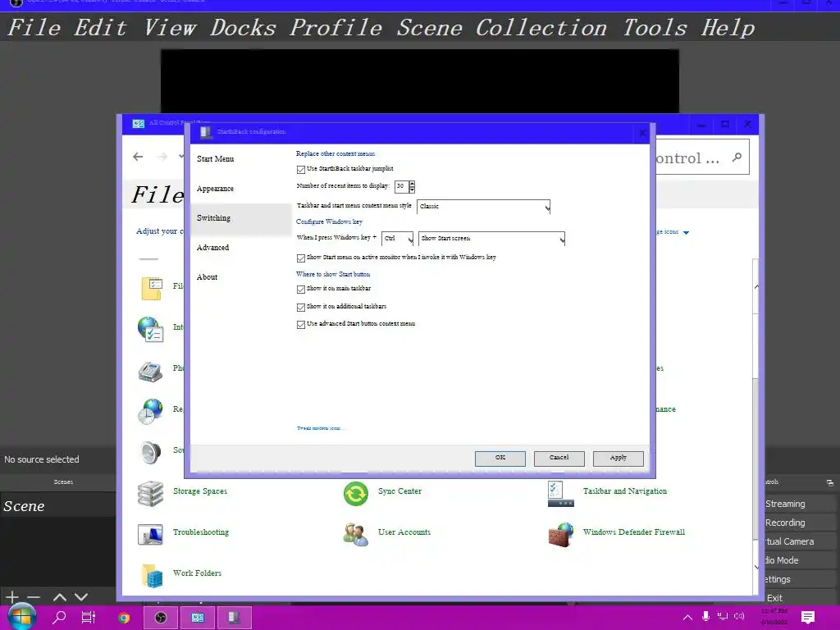Screen dimensions: 840x630
Task: Open OBS View menu
Action: click(x=170, y=28)
